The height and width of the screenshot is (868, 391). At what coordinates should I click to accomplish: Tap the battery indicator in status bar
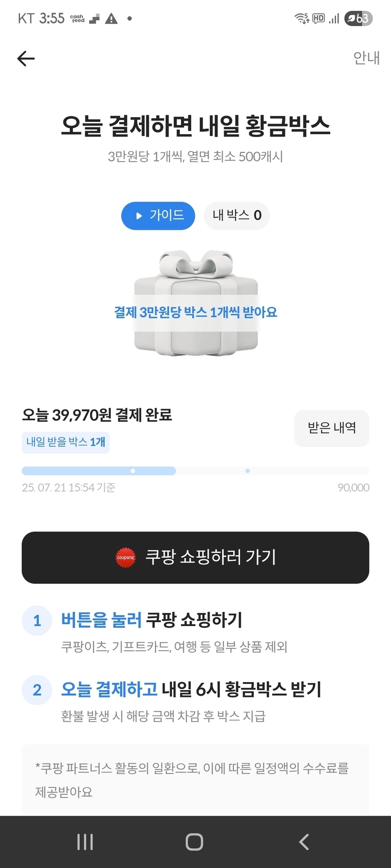[x=358, y=18]
